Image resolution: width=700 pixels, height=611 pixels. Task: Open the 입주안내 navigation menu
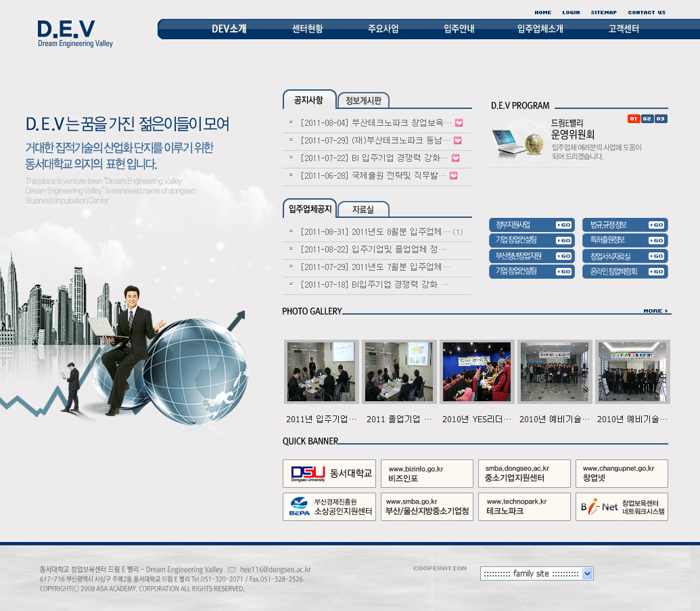tap(459, 29)
